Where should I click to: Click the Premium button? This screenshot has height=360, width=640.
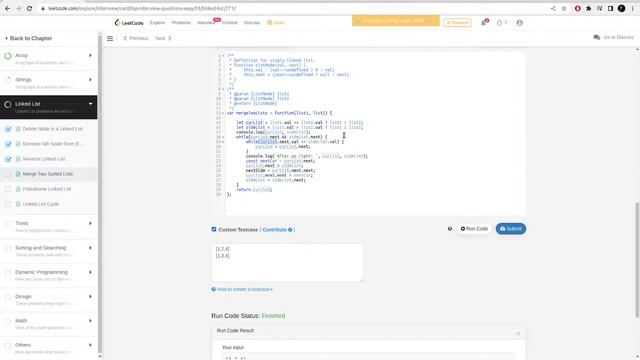[x=458, y=23]
